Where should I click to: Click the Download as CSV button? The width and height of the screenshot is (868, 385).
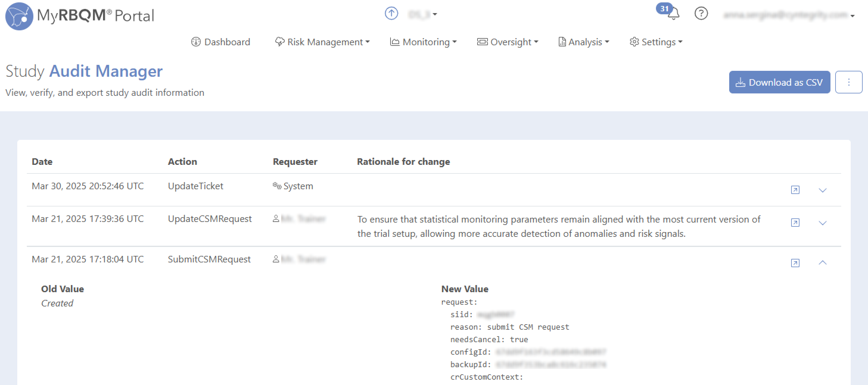(x=779, y=82)
